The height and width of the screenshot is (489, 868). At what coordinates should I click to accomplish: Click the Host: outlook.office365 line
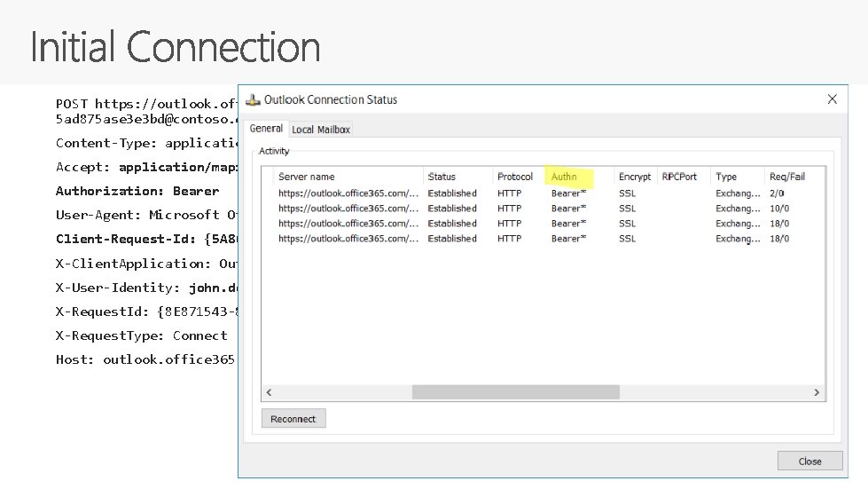pos(145,360)
